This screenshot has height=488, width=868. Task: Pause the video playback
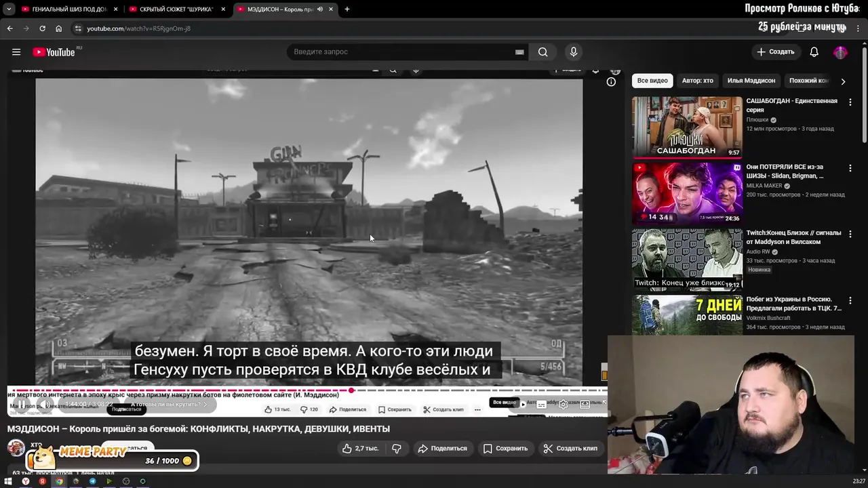point(21,405)
